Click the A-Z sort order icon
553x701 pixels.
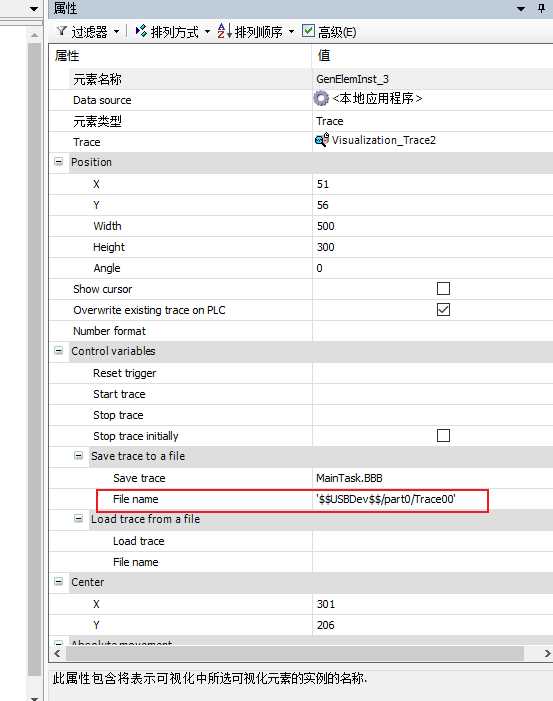224,31
